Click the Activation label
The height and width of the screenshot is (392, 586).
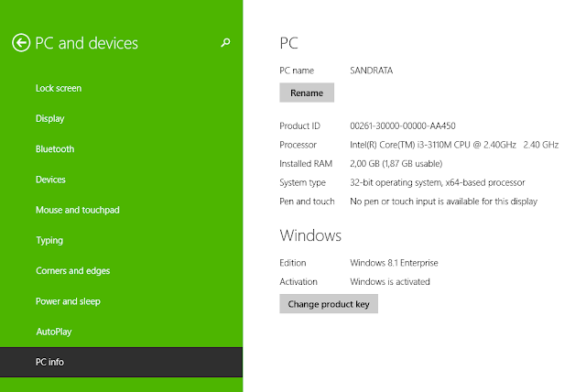[298, 282]
